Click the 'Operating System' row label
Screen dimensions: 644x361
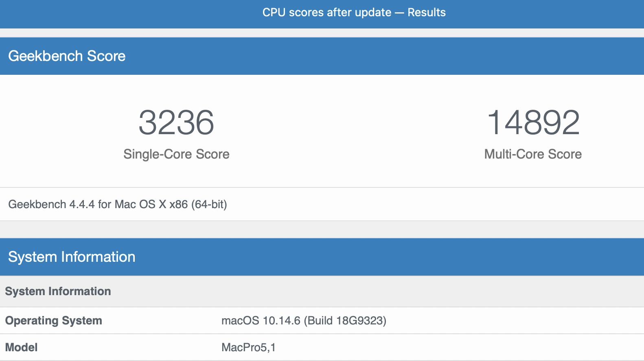(x=53, y=321)
